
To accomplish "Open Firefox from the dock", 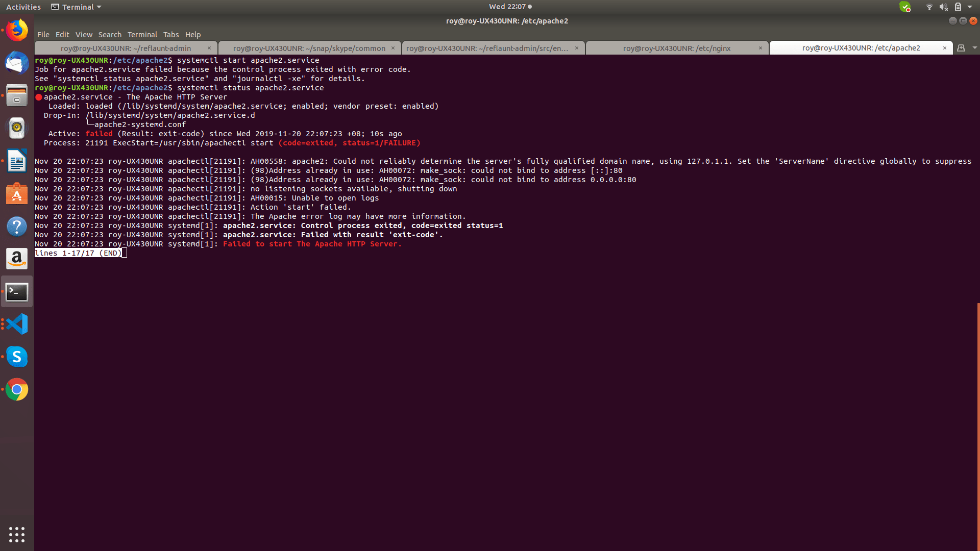I will (x=17, y=31).
